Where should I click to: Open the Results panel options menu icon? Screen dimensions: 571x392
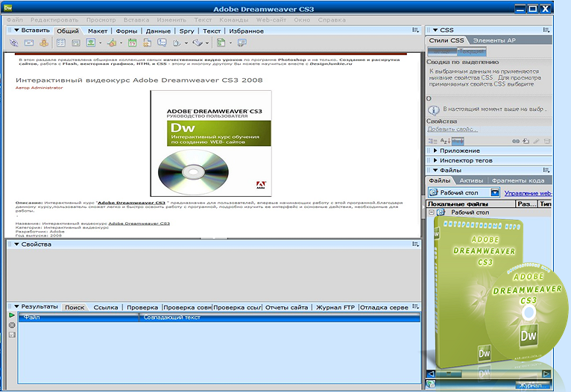coord(415,306)
